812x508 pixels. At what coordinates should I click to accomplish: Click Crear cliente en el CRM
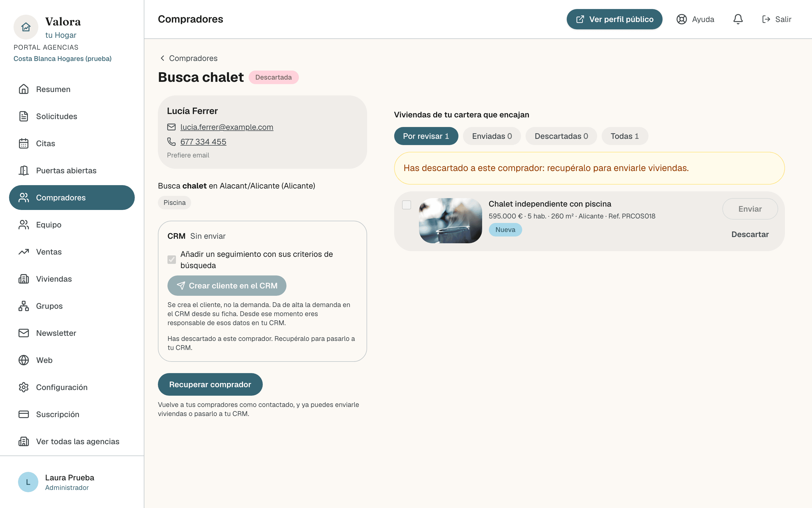227,286
